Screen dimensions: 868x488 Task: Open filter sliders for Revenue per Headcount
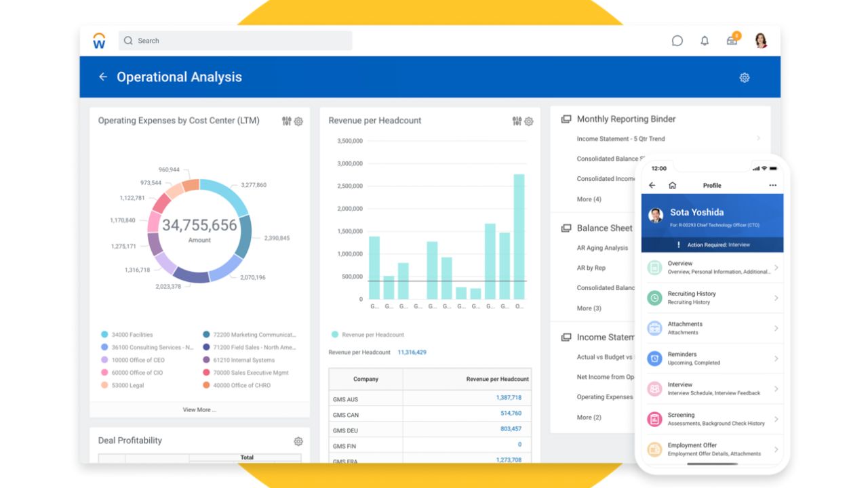pos(517,121)
